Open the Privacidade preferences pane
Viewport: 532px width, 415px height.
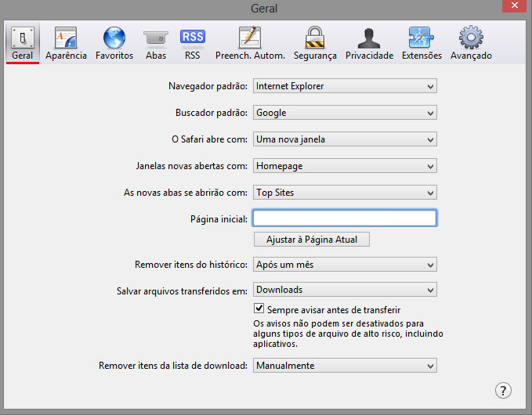(x=369, y=43)
